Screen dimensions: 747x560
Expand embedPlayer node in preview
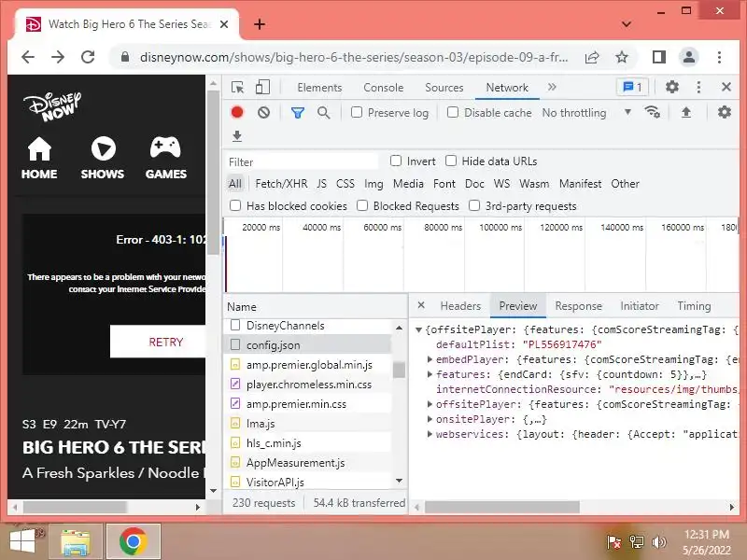pyautogui.click(x=430, y=359)
